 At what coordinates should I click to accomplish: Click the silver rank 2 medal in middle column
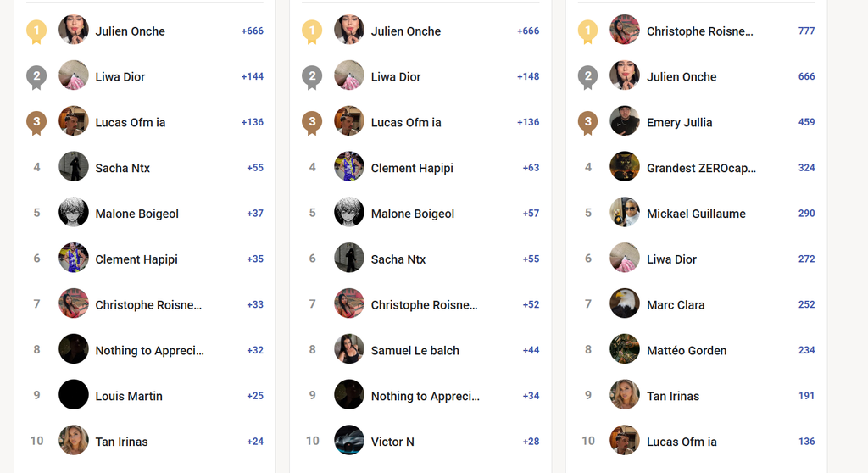point(312,77)
